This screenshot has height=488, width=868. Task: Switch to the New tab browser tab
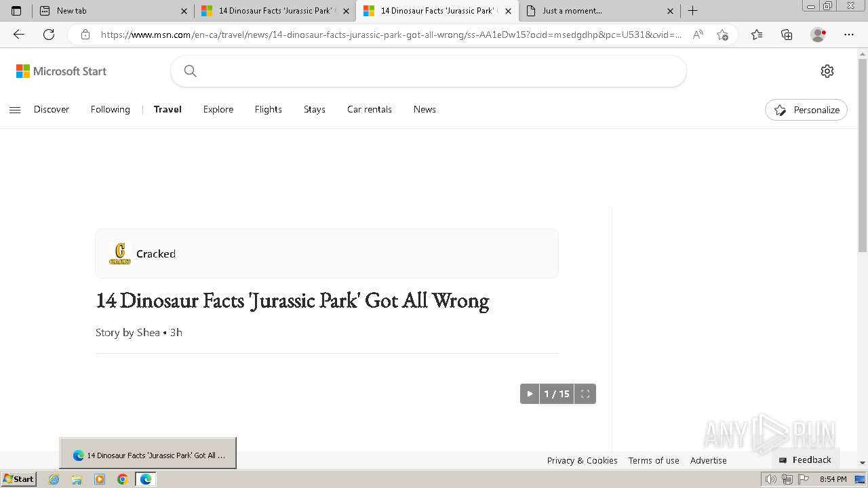point(113,11)
